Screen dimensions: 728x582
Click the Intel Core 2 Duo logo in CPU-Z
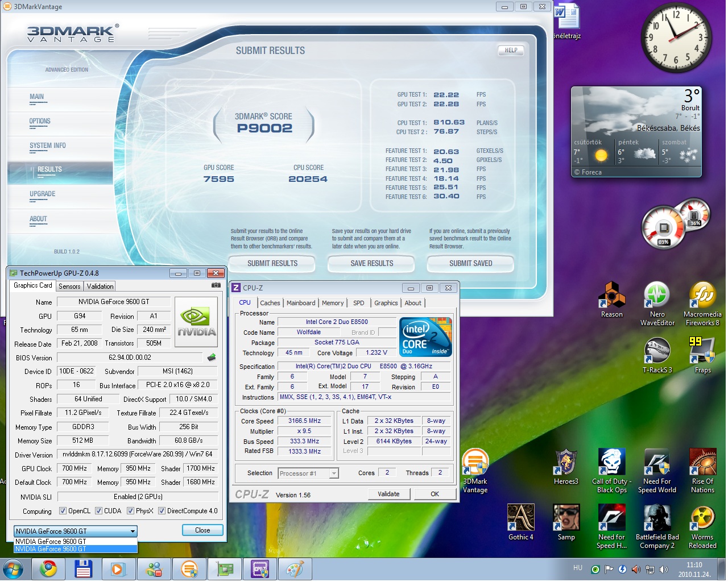point(425,337)
